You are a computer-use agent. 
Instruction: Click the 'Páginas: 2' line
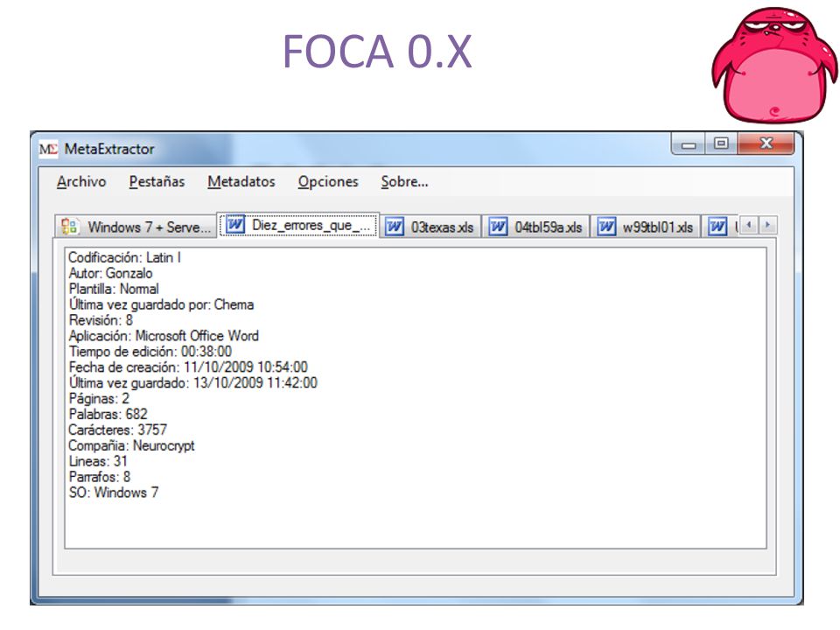[x=99, y=399]
